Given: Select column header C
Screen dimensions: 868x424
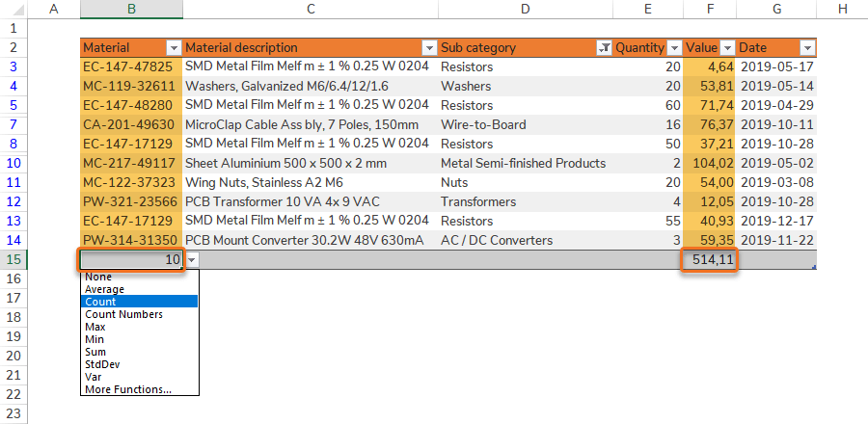Looking at the screenshot, I should point(310,9).
